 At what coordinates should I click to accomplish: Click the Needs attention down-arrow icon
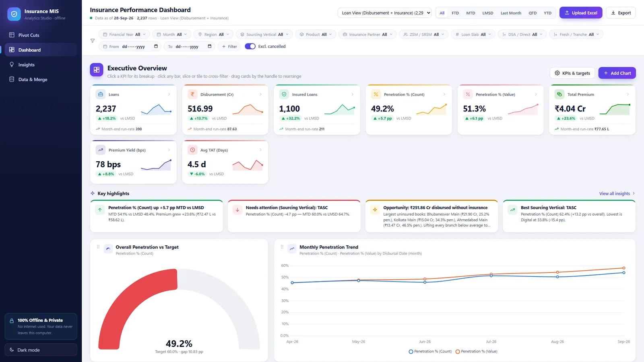coord(237,210)
